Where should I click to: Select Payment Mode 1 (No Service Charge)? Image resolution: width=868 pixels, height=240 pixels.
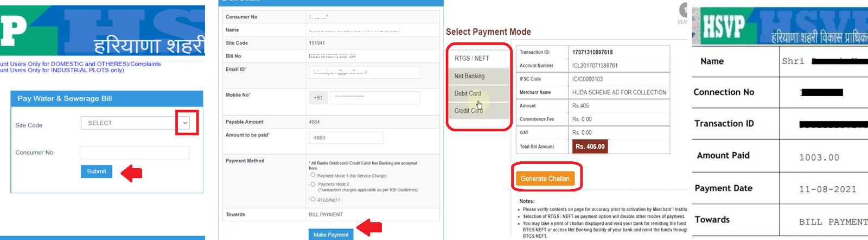point(313,175)
